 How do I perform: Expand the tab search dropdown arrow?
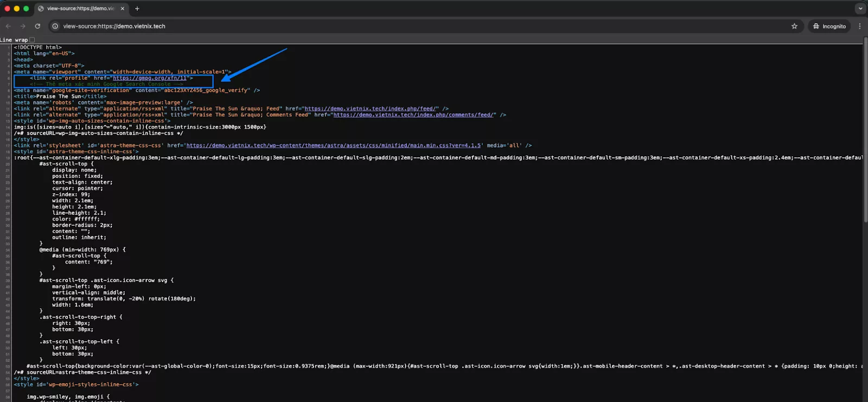tap(860, 9)
